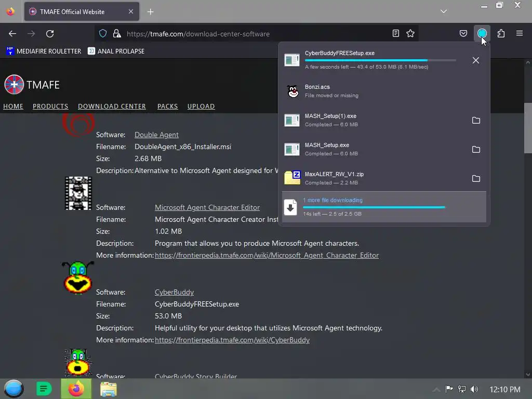532x399 pixels.
Task: Go back to the previous page
Action: point(12,34)
